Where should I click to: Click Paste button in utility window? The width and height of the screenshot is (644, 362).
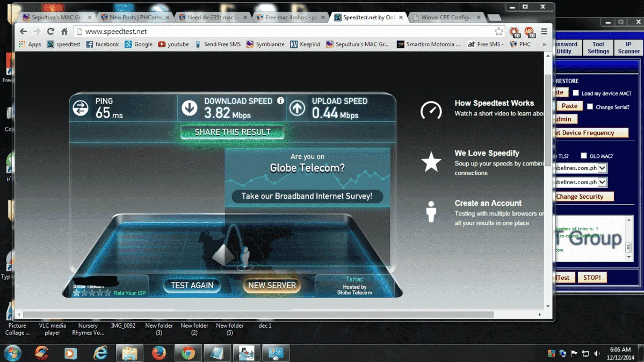click(569, 106)
